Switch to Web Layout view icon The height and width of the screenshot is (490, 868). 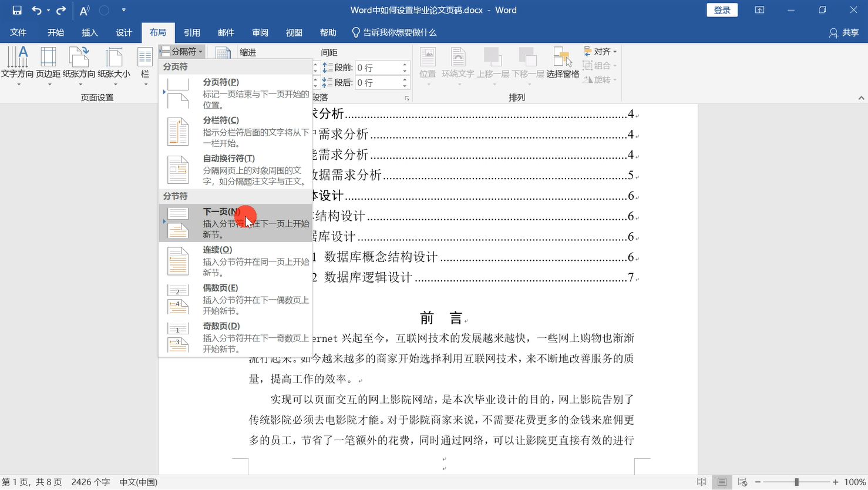tap(742, 482)
